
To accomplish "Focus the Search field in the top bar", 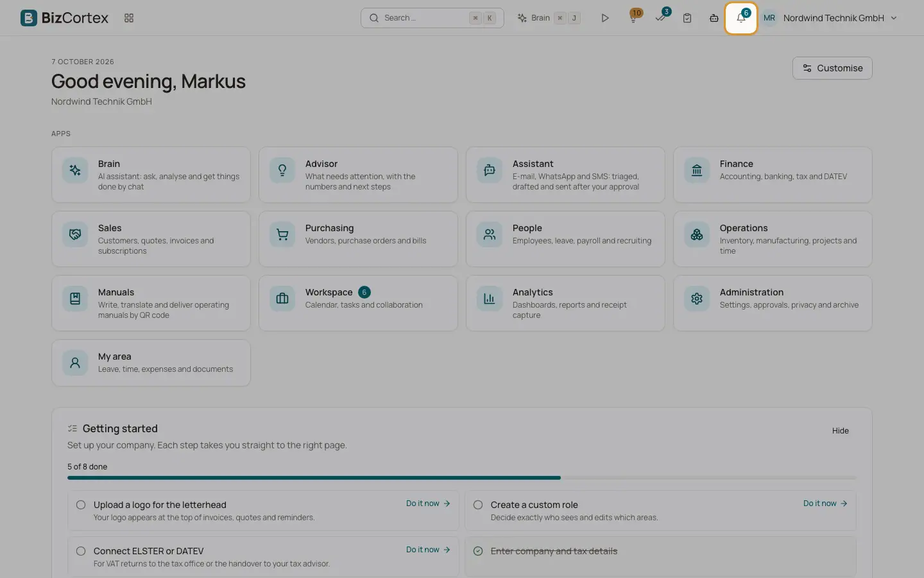I will pyautogui.click(x=432, y=18).
